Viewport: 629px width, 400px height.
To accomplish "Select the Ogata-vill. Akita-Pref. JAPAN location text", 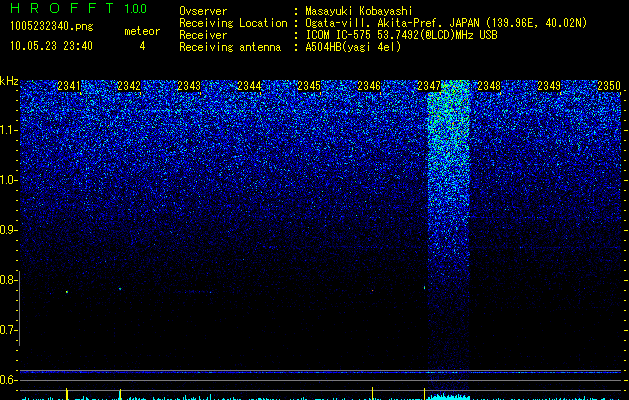I will (x=446, y=23).
